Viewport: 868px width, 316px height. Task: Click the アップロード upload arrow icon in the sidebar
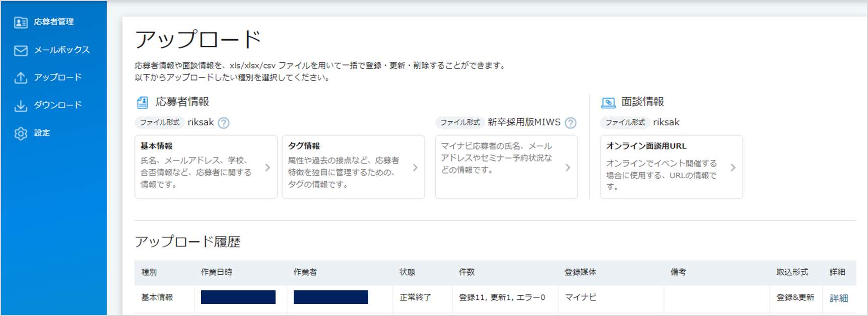[21, 77]
